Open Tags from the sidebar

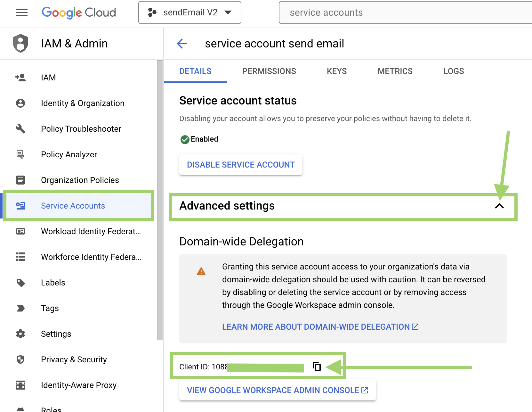(79, 308)
